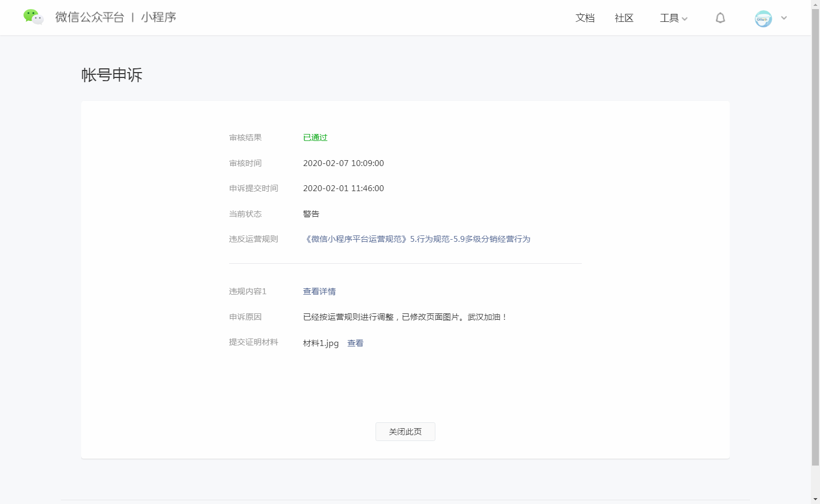The image size is (820, 504).
Task: Open the violated rule 5.9多级分销经营行为 link
Action: pyautogui.click(x=417, y=239)
